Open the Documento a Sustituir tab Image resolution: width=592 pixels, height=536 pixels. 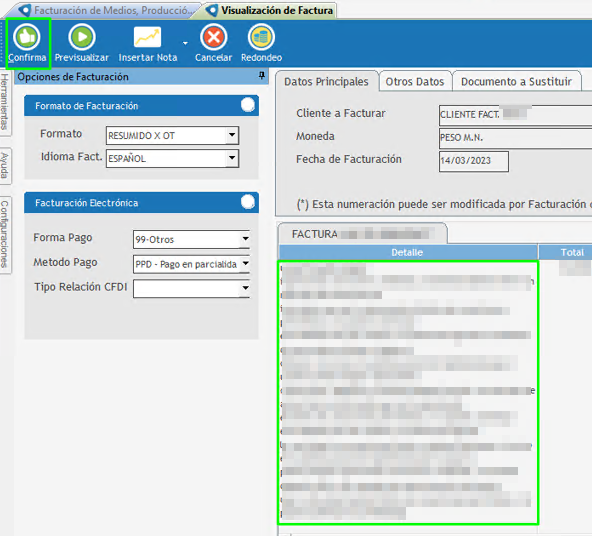coord(516,82)
